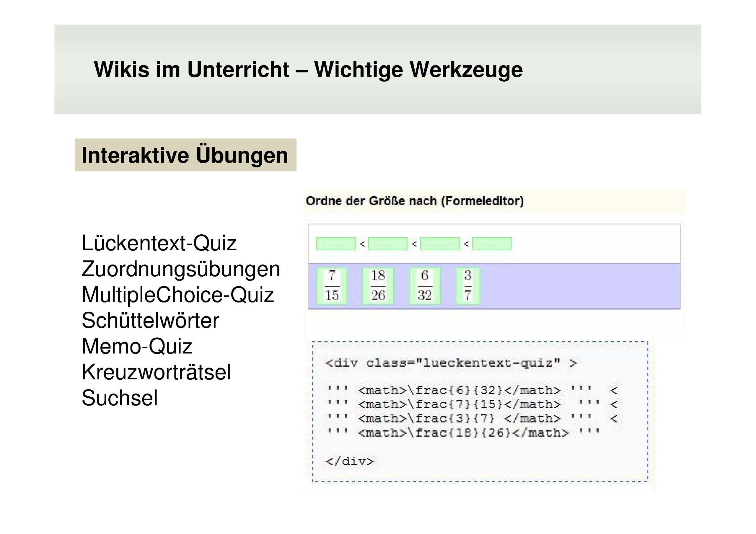Click the Lückentext-Quiz list entry
756x534 pixels.
coord(159,243)
